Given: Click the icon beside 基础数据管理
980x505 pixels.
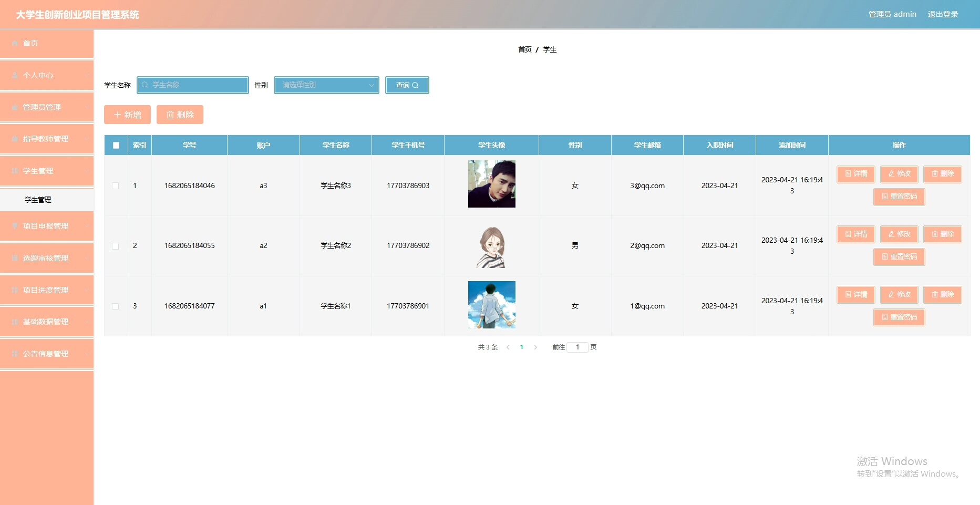Looking at the screenshot, I should 15,322.
